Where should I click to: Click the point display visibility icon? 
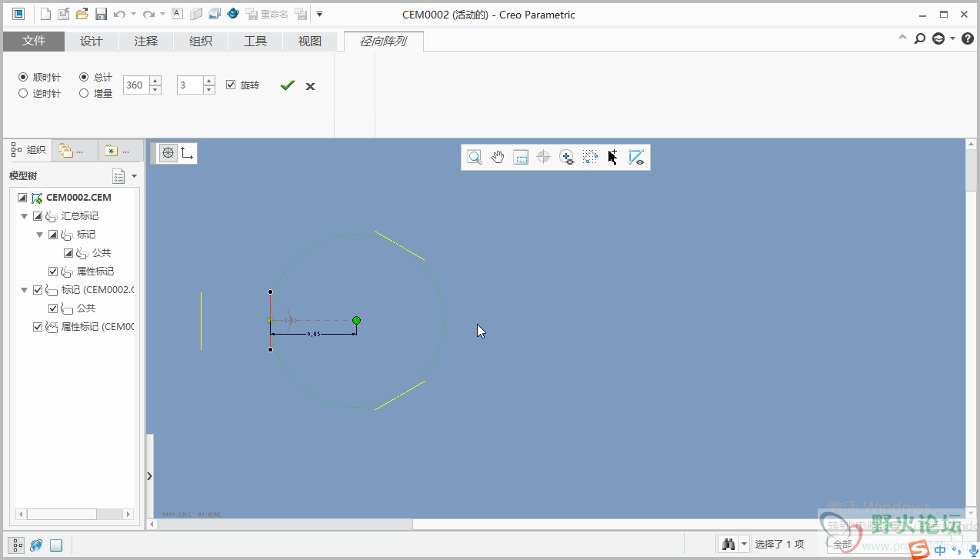tap(567, 157)
